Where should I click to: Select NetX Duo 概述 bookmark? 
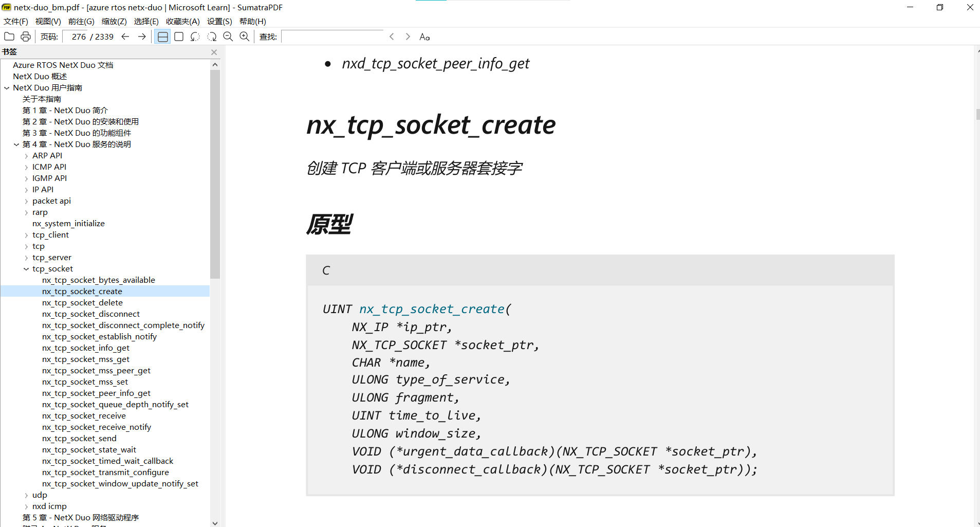click(40, 77)
